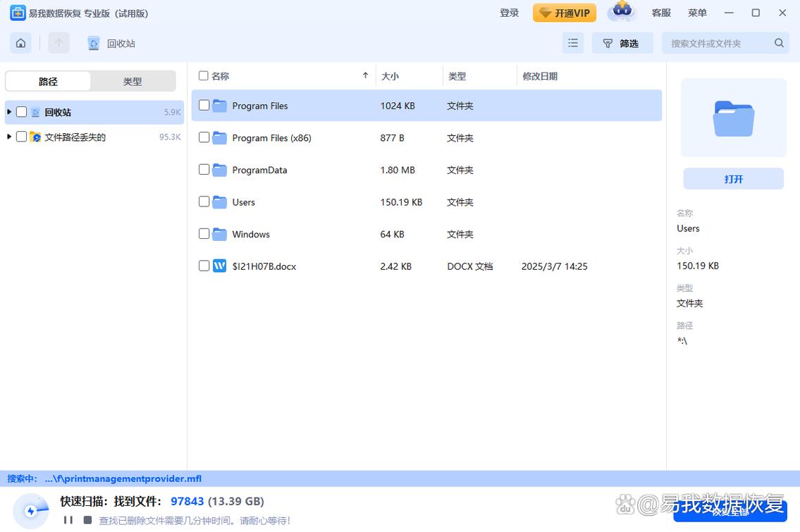Click the 开通VIP button

pos(565,13)
